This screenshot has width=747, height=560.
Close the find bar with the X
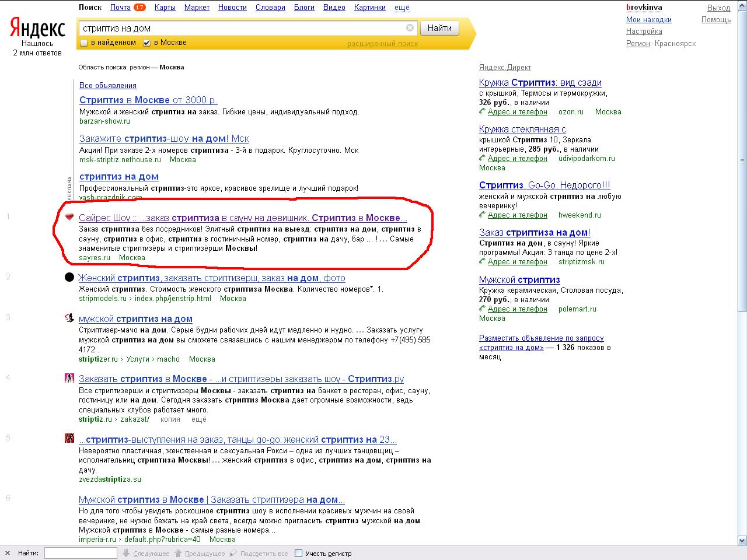[x=8, y=553]
